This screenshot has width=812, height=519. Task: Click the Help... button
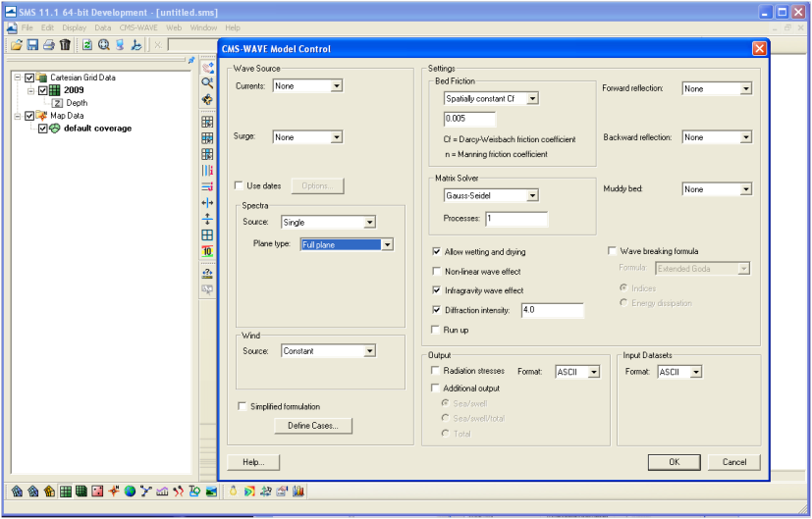253,462
